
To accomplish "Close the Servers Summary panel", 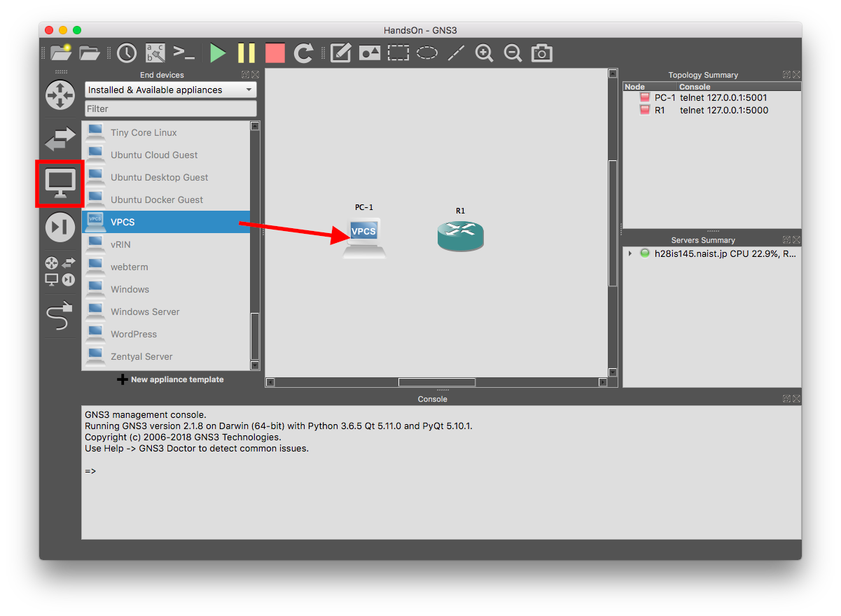I will [x=797, y=240].
